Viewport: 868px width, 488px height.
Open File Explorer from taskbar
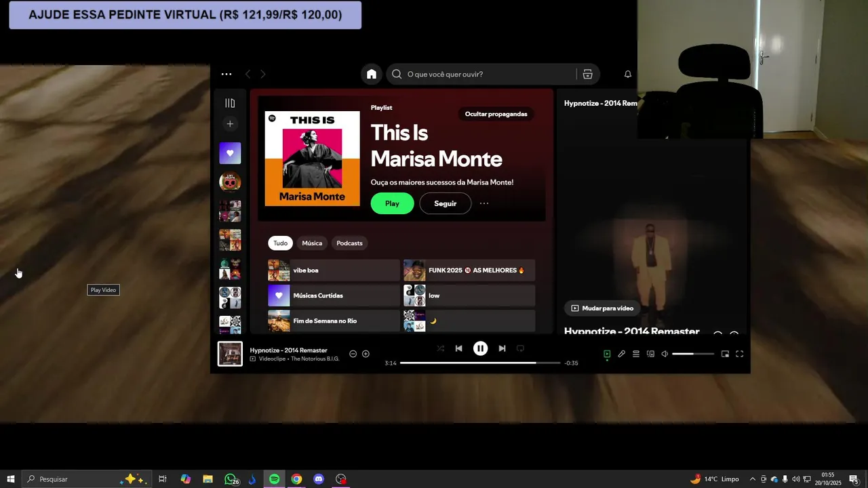click(x=208, y=479)
